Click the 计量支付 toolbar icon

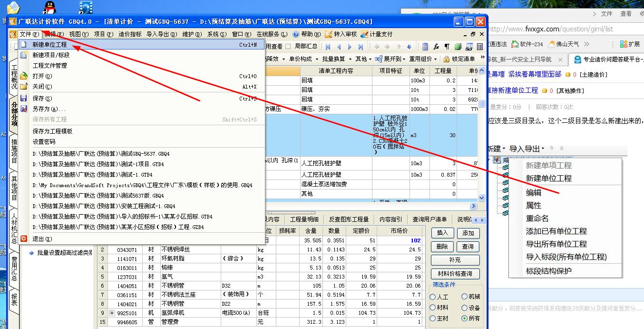pyautogui.click(x=364, y=34)
